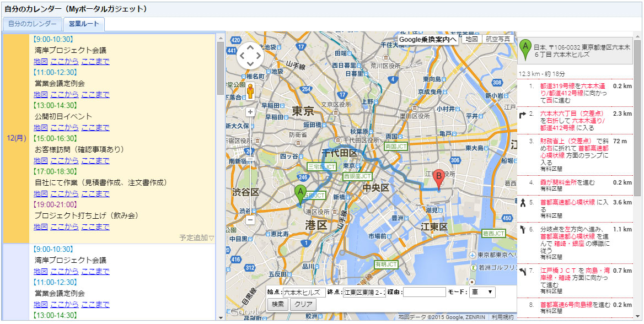Click the turn icon of step 7
Image resolution: width=644 pixels, height=324 pixels.
coord(523,271)
